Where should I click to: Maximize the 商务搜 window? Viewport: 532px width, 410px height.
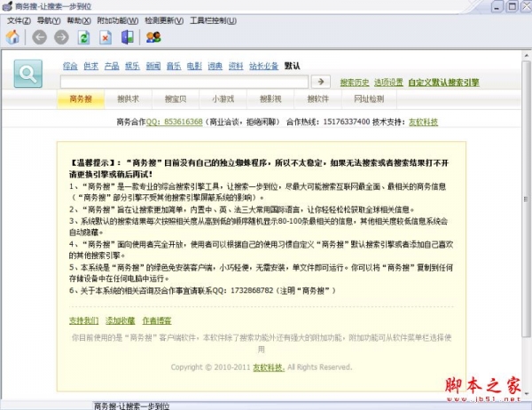[512, 7]
